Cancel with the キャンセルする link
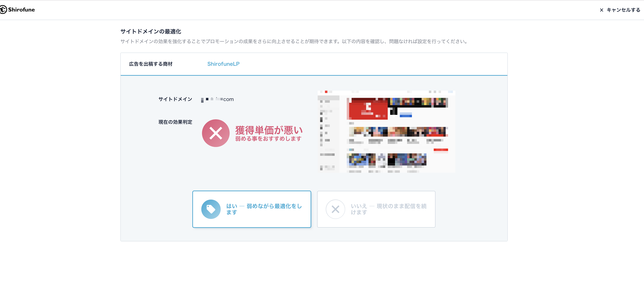 point(620,10)
